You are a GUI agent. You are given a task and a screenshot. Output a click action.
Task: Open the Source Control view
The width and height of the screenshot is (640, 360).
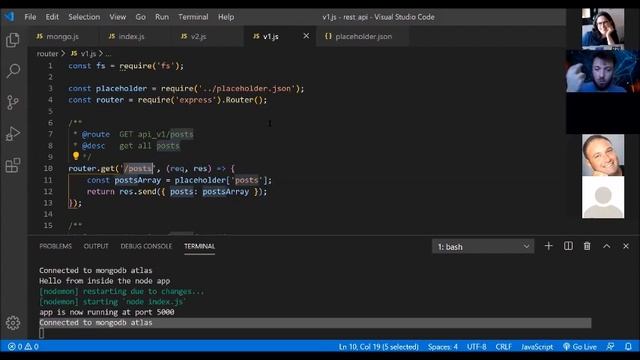tap(13, 102)
